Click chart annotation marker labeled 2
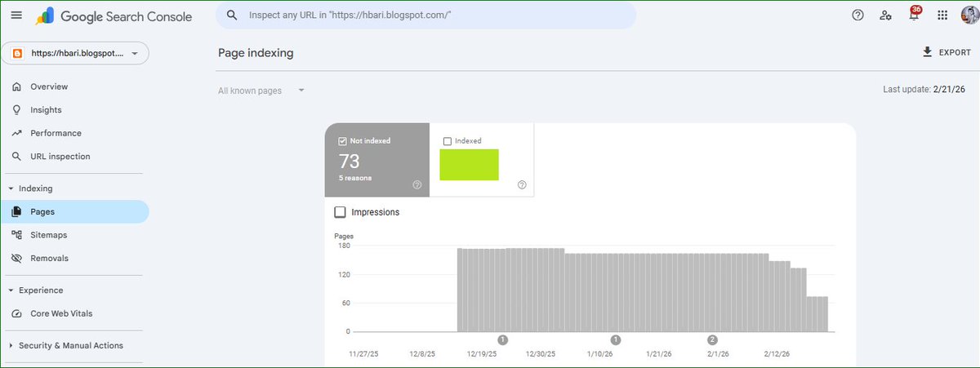980x368 pixels. click(x=712, y=339)
